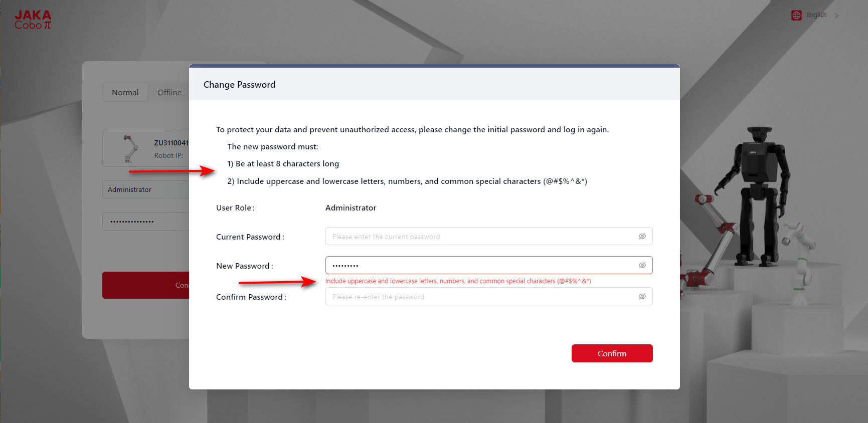This screenshot has width=868, height=423.
Task: Reveal the new password via eye icon
Action: click(x=642, y=266)
